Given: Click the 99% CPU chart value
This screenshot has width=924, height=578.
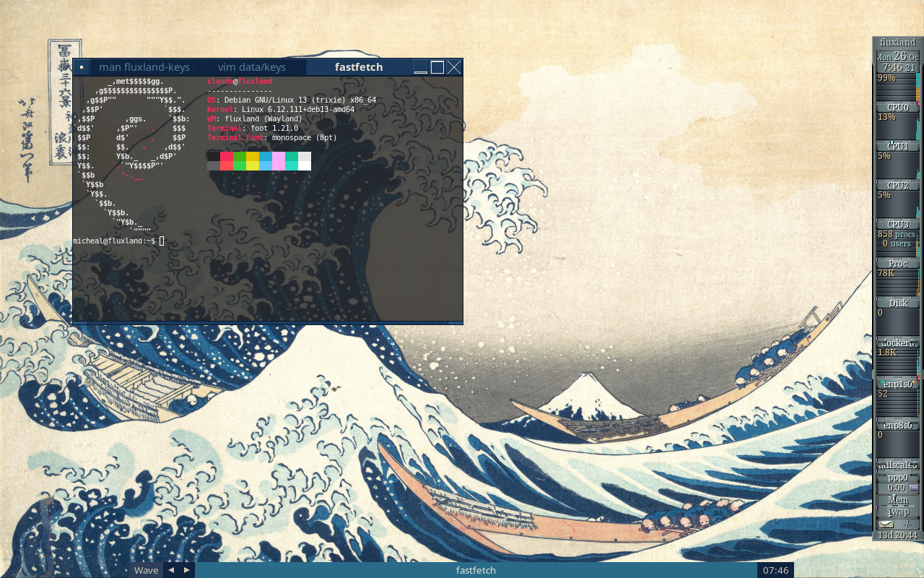Looking at the screenshot, I should (886, 78).
